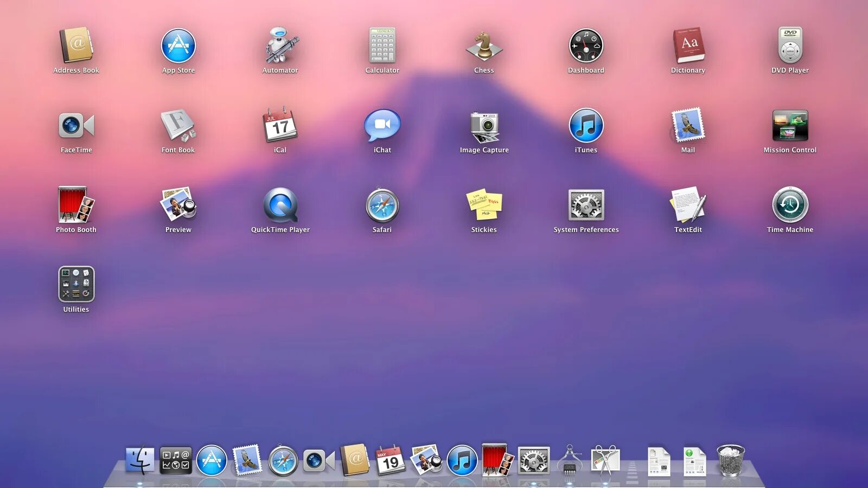Open the Automator robot app
Screen dimensions: 868x488
[x=280, y=46]
